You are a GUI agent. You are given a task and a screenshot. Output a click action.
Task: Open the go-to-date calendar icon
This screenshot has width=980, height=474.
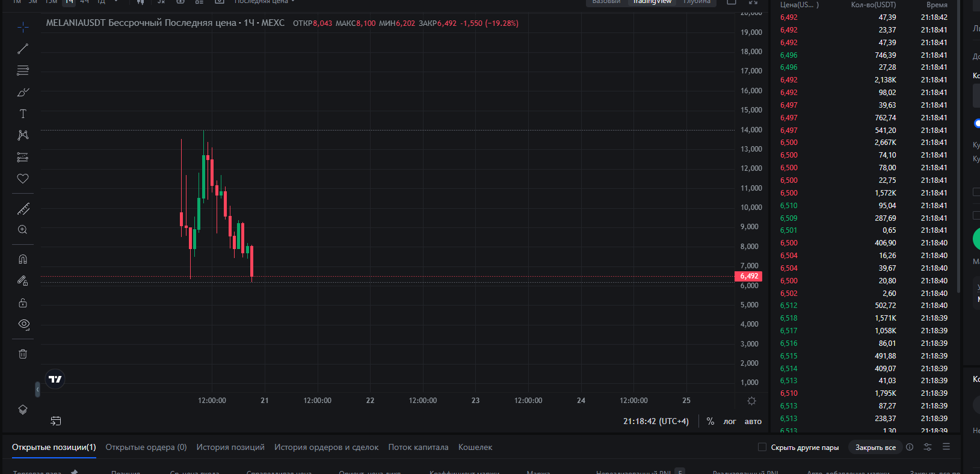(x=56, y=421)
